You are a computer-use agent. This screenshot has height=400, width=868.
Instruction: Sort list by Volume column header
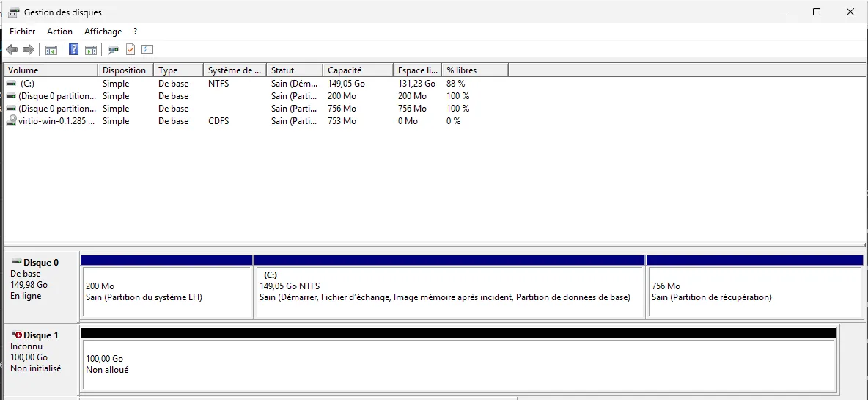point(50,70)
